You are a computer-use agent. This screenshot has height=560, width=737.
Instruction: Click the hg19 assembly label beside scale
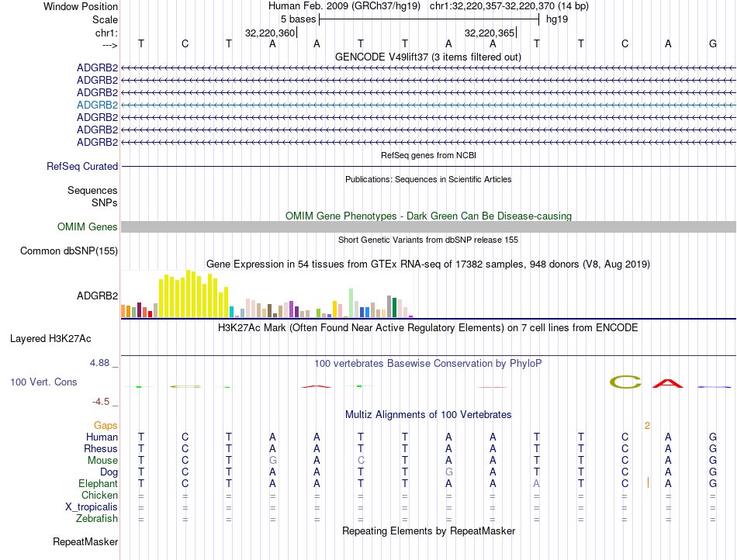557,19
